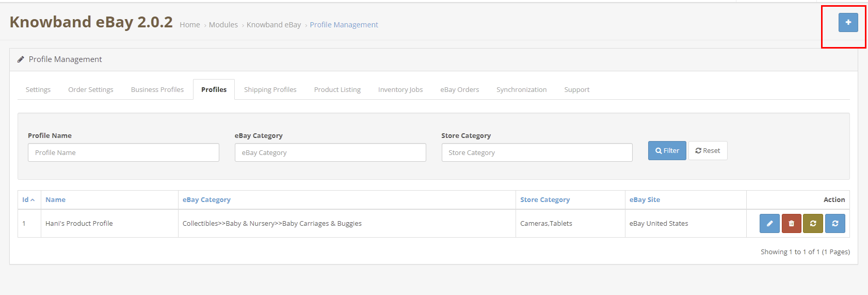Focus the Profile Name input field
The height and width of the screenshot is (295, 868).
(x=123, y=152)
